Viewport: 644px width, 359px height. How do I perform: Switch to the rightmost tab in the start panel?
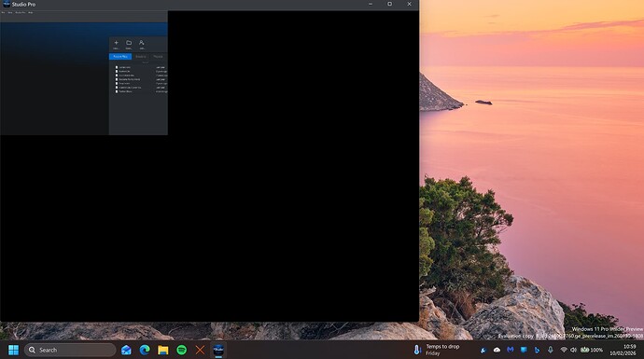click(158, 57)
